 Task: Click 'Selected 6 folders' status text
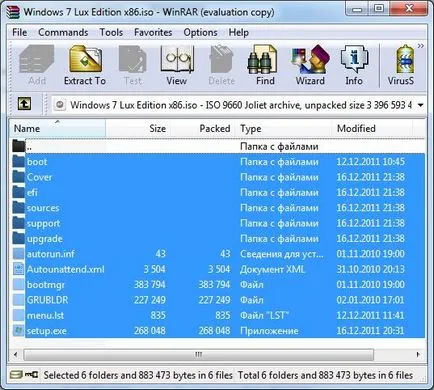tap(138, 375)
